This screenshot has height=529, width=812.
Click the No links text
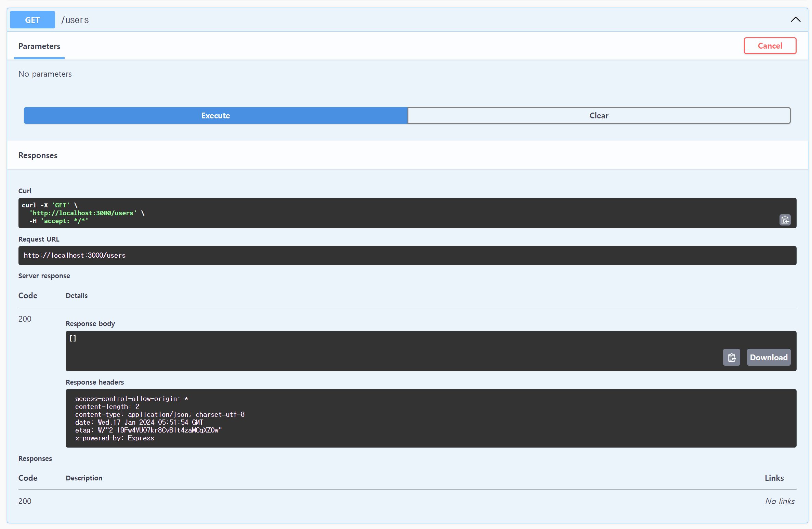pos(780,501)
